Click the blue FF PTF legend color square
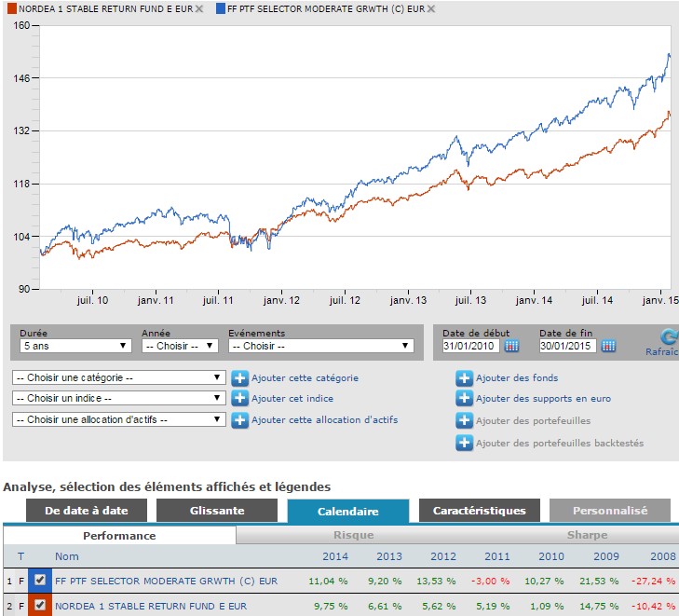The image size is (679, 616). (221, 8)
